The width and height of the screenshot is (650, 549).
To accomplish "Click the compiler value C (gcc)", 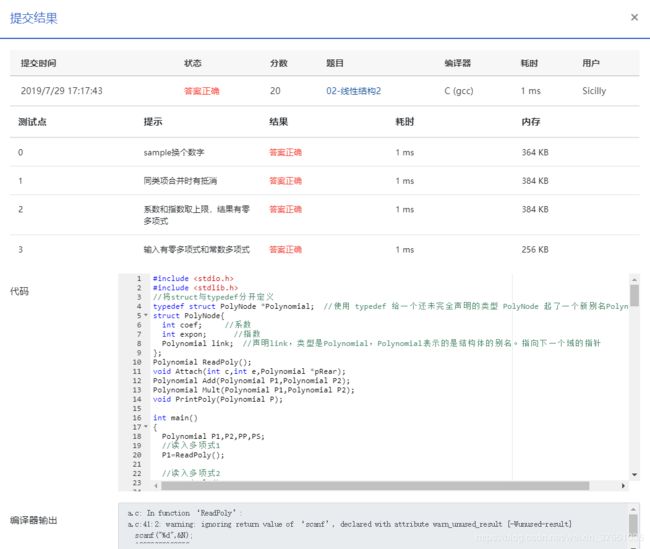I will pyautogui.click(x=458, y=91).
